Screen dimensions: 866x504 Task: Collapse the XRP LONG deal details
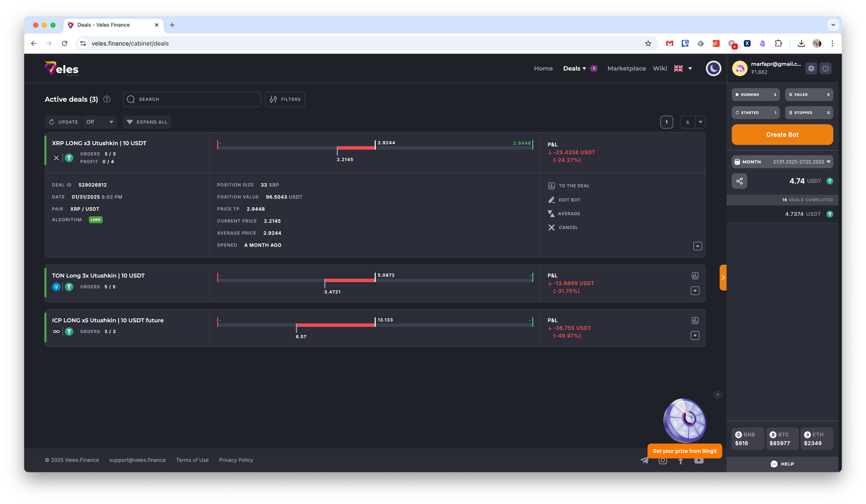pyautogui.click(x=697, y=246)
